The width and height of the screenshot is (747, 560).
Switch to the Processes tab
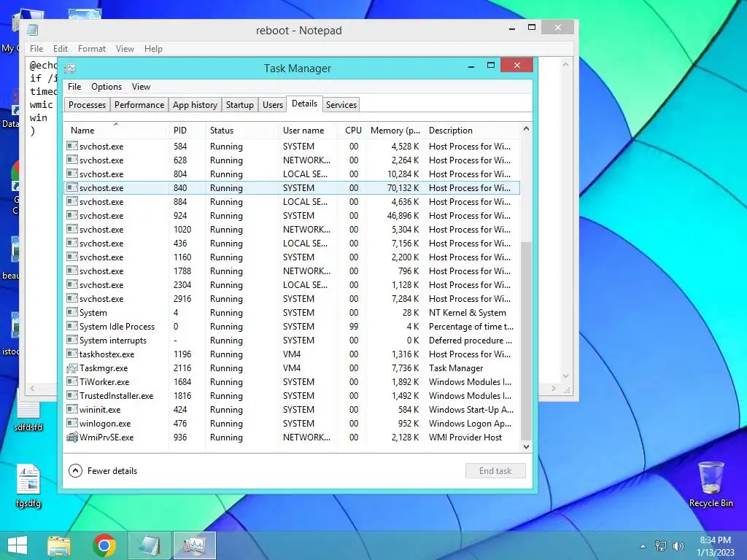[88, 105]
